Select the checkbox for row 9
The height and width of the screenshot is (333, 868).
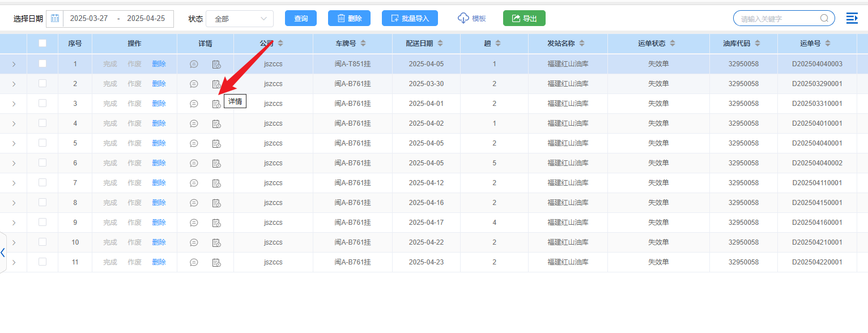[x=42, y=222]
